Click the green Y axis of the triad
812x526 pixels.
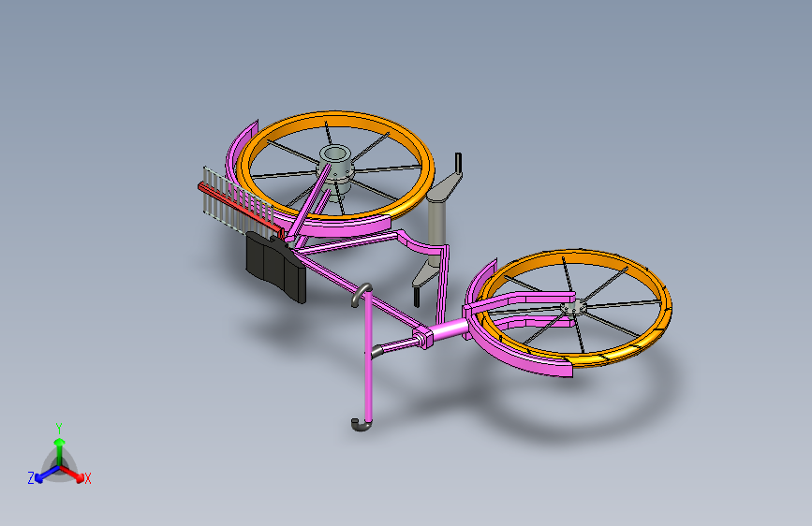click(60, 451)
